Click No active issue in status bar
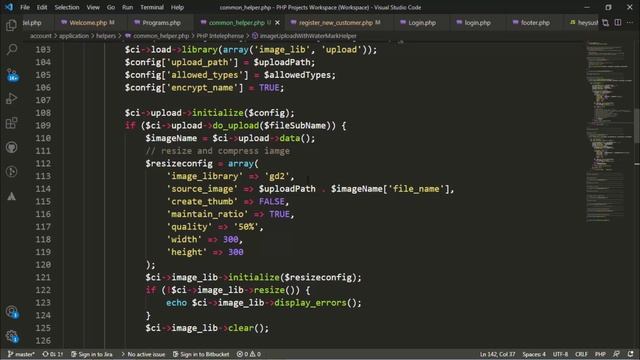This screenshot has width=640, height=360. pos(143,354)
